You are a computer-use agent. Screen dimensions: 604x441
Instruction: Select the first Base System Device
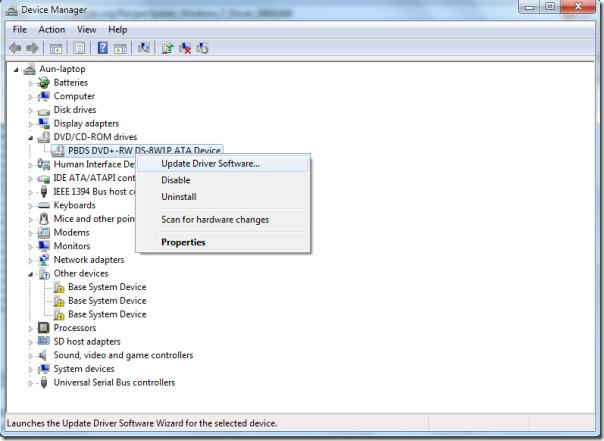point(106,287)
